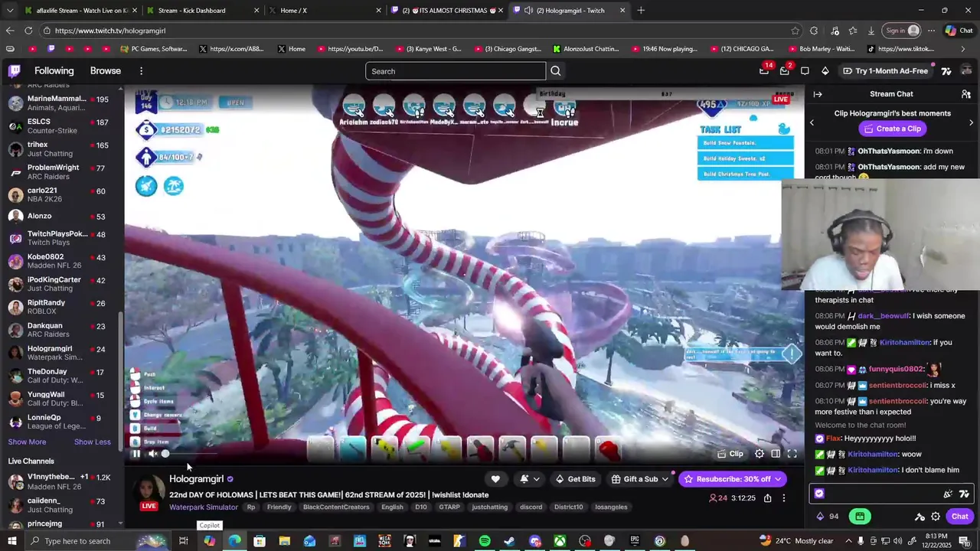
Task: Open the Edge Copilot Chat button
Action: (958, 31)
